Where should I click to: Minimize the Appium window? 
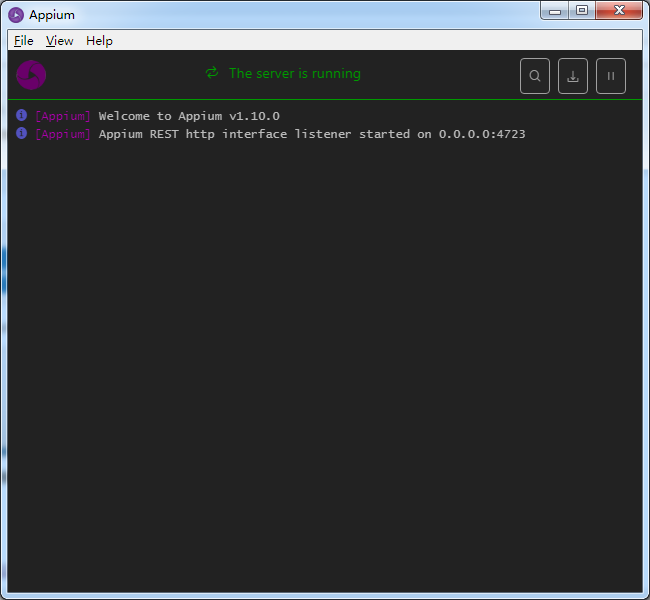(555, 10)
